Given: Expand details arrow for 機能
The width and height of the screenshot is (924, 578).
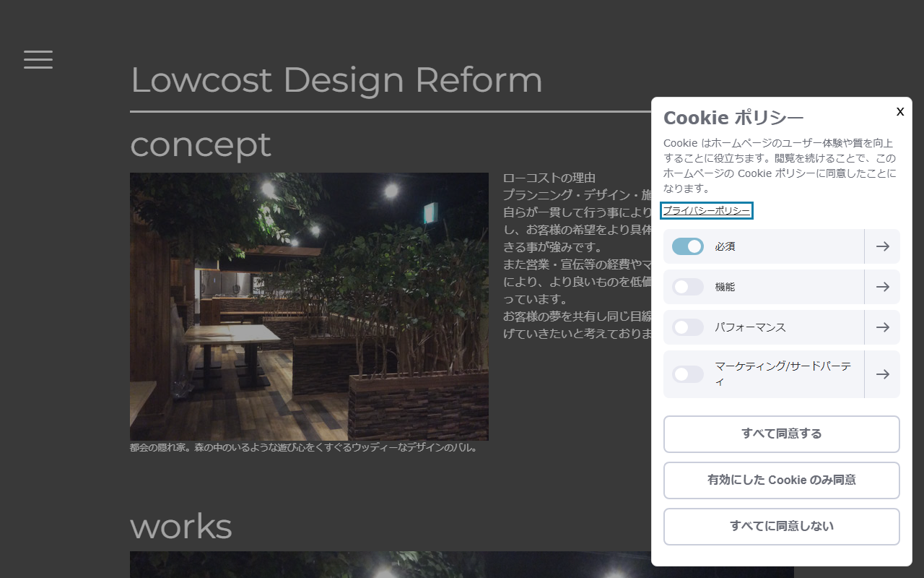Looking at the screenshot, I should 882,287.
